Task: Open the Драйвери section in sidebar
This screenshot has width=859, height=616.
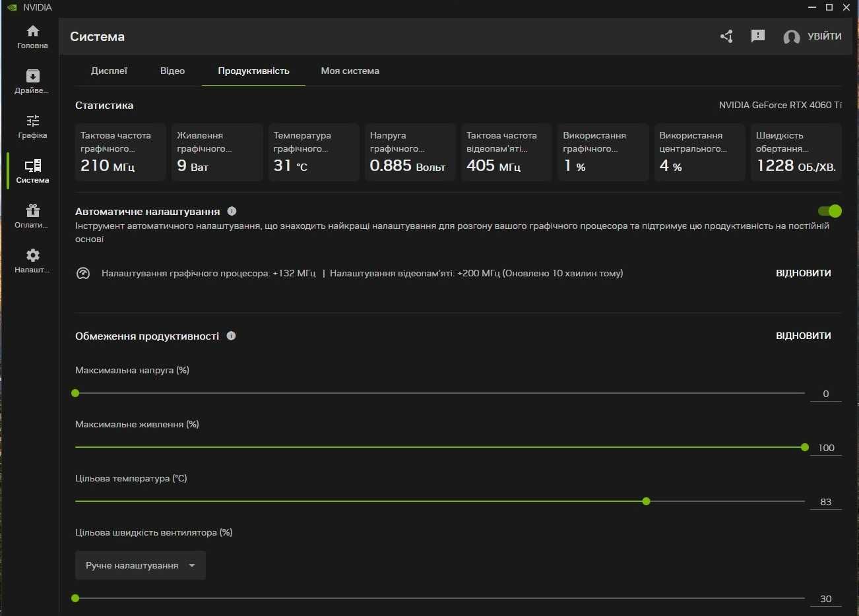Action: click(x=32, y=82)
